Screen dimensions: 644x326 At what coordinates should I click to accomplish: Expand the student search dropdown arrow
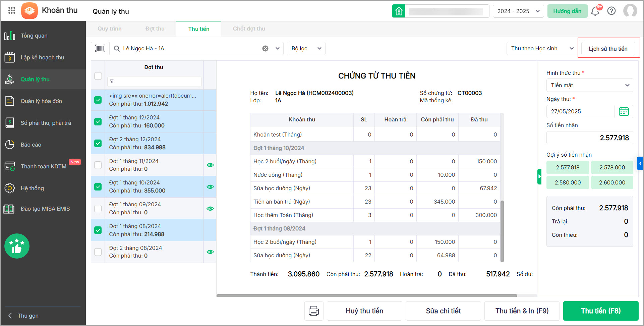coord(278,48)
